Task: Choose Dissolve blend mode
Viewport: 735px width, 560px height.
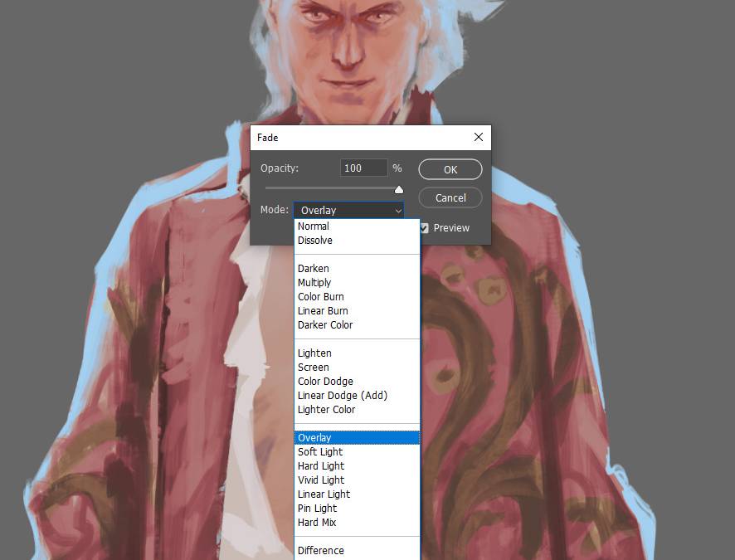Action: click(x=357, y=240)
